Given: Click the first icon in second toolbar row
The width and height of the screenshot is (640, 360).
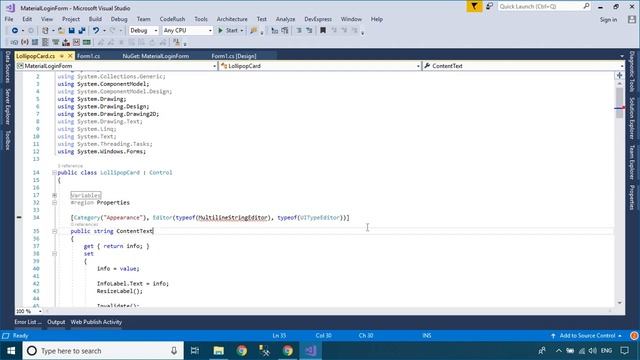Looking at the screenshot, I should point(14,42).
